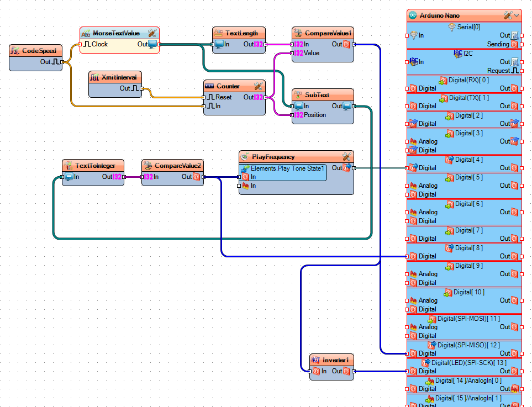Expand the Arduino Nano header dropdown arrow
This screenshot has width=532, height=407.
tap(517, 15)
